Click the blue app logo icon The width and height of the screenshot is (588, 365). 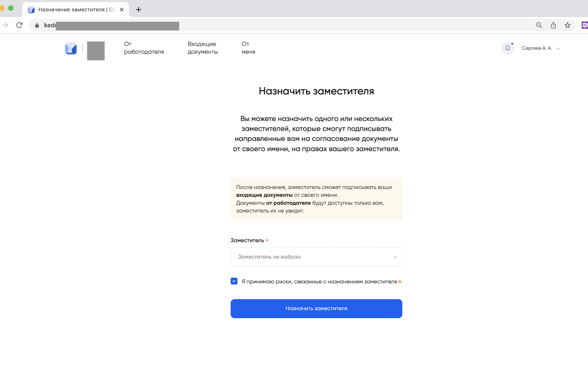pyautogui.click(x=71, y=49)
